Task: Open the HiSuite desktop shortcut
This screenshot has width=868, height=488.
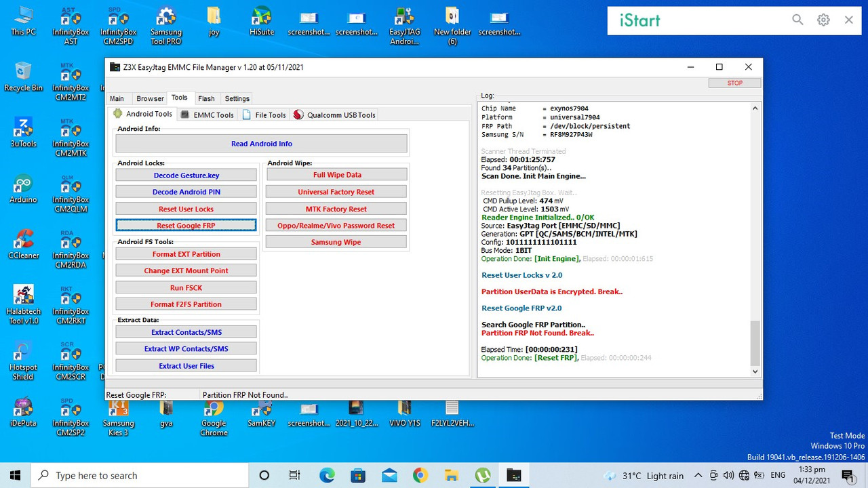Action: [x=261, y=21]
